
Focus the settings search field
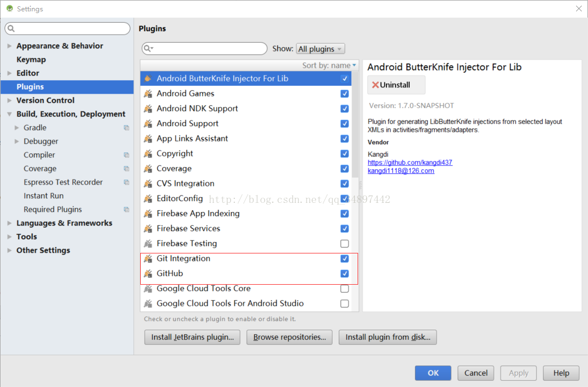[68, 28]
